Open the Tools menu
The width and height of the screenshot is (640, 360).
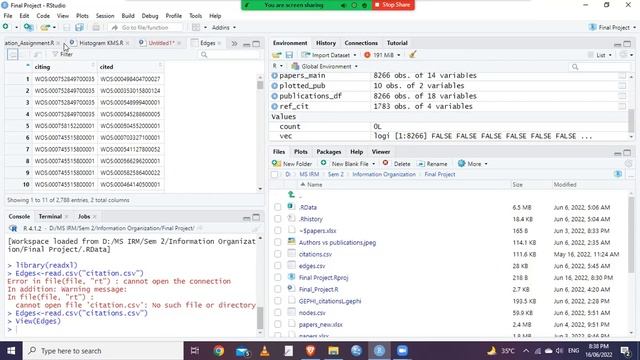[x=195, y=16]
